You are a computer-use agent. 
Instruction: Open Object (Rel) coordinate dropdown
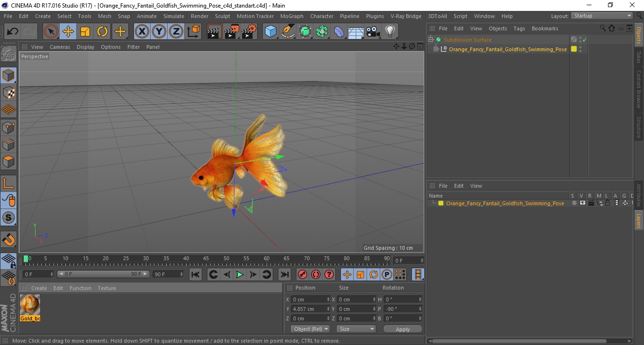pos(310,329)
